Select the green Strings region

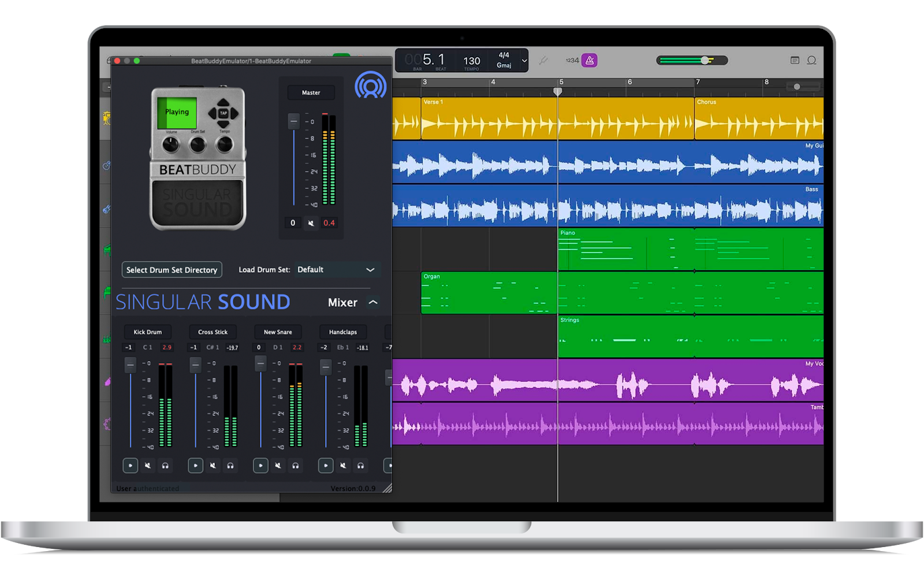pyautogui.click(x=691, y=336)
